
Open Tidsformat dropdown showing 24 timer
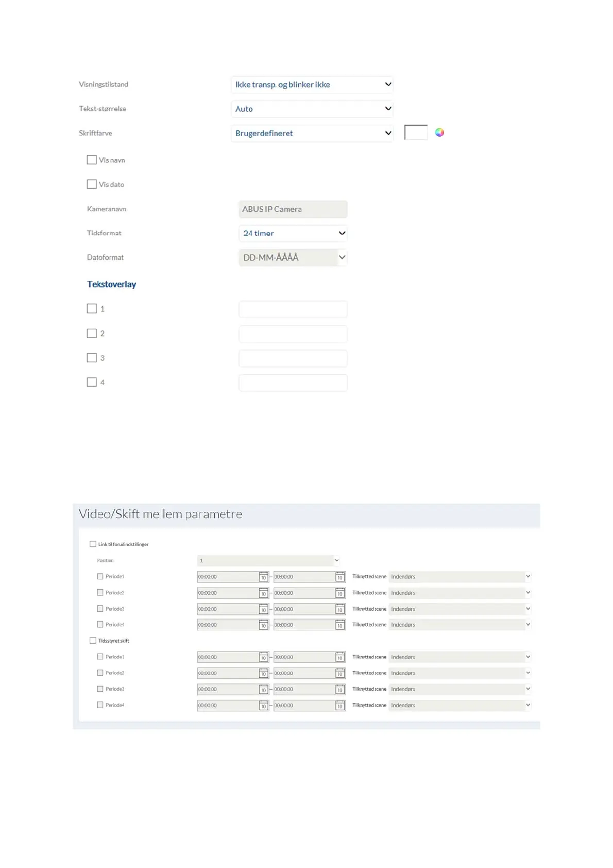293,233
